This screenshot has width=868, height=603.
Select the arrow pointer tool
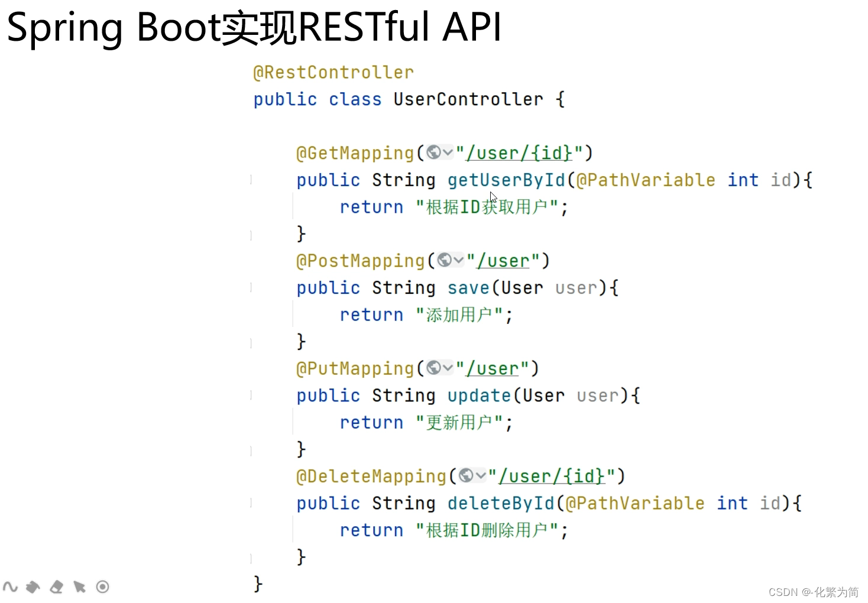[x=79, y=586]
